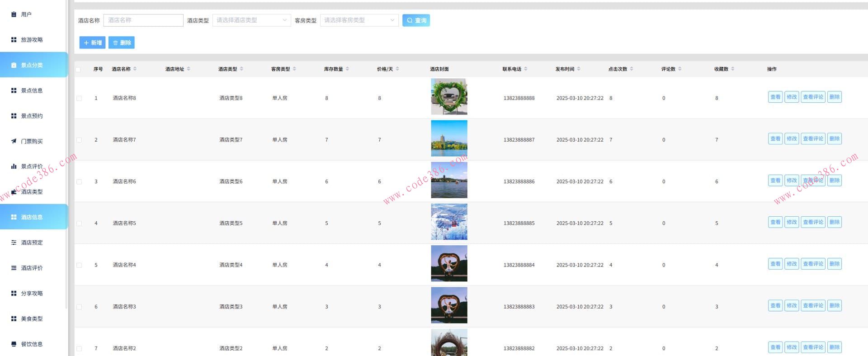The height and width of the screenshot is (356, 868).
Task: Check the row for 酒店名称3
Action: [x=79, y=307]
